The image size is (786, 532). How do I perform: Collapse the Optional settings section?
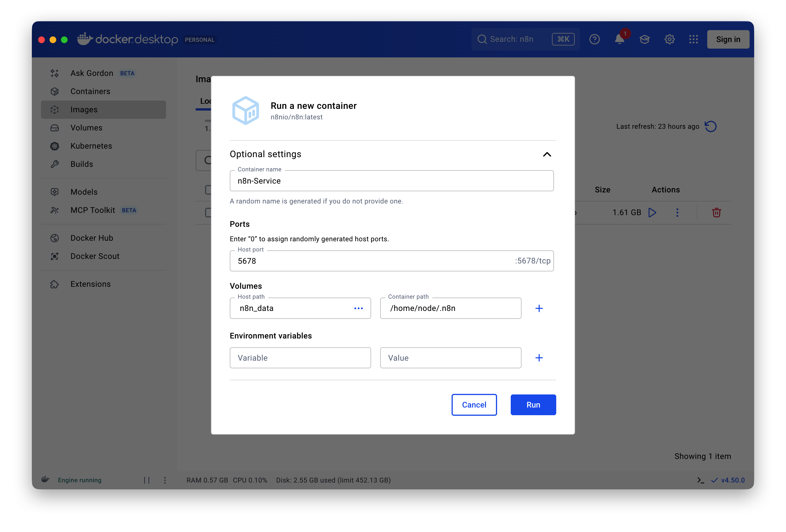coord(547,155)
